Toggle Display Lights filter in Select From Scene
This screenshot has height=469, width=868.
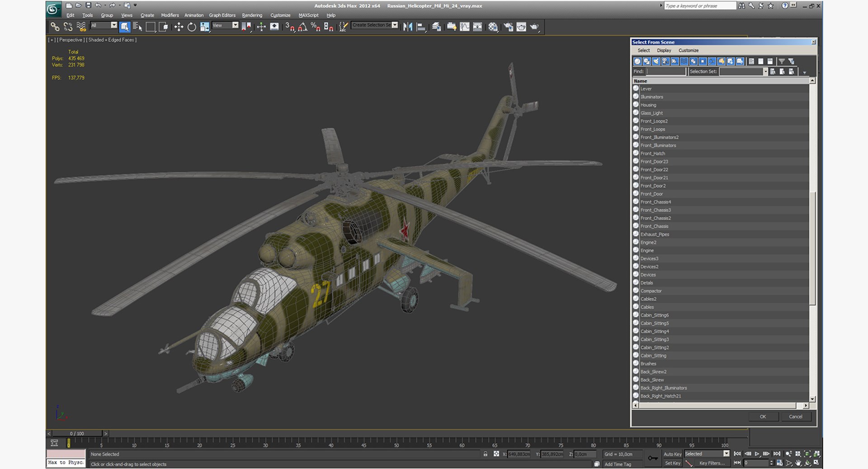(x=656, y=61)
